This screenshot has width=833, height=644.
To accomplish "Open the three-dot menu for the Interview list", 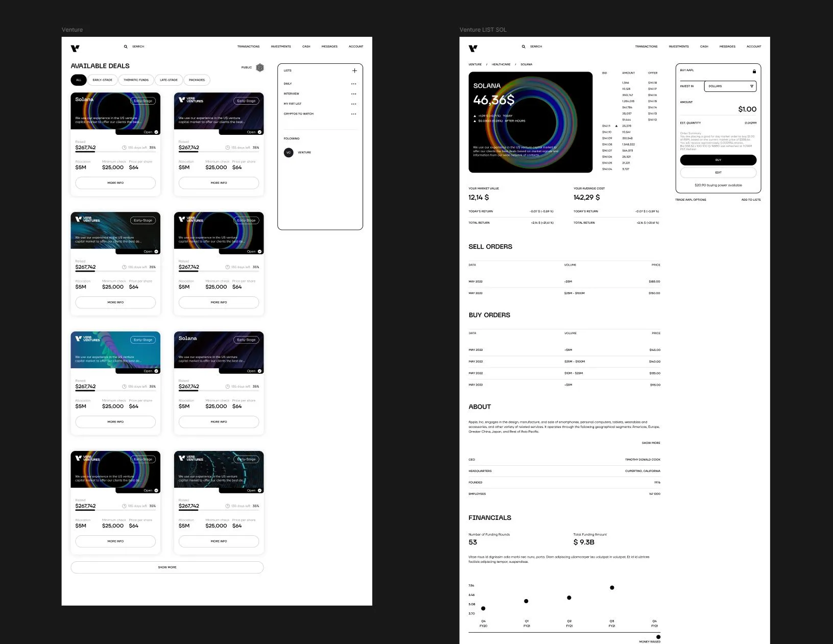I will (x=353, y=94).
